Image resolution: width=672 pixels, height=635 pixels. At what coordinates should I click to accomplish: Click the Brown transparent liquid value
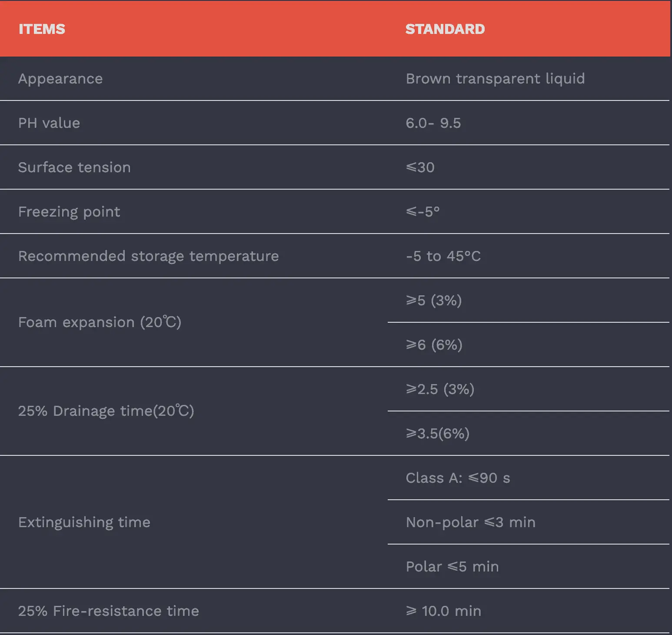coord(495,79)
